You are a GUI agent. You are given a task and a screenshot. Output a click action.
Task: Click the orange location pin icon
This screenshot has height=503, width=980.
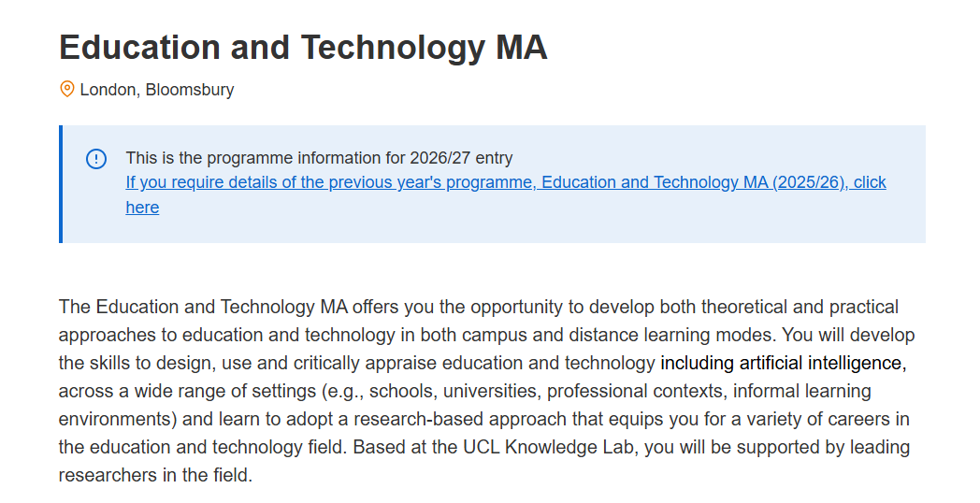[67, 90]
